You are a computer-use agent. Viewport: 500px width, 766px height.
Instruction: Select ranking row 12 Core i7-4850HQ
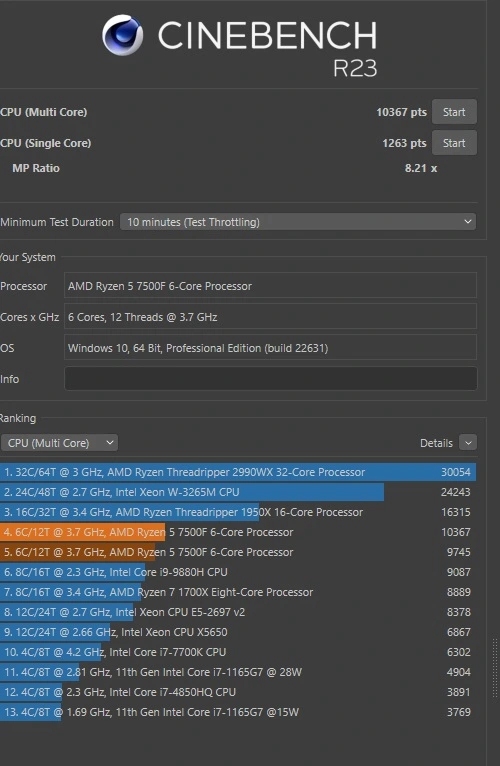pos(238,692)
